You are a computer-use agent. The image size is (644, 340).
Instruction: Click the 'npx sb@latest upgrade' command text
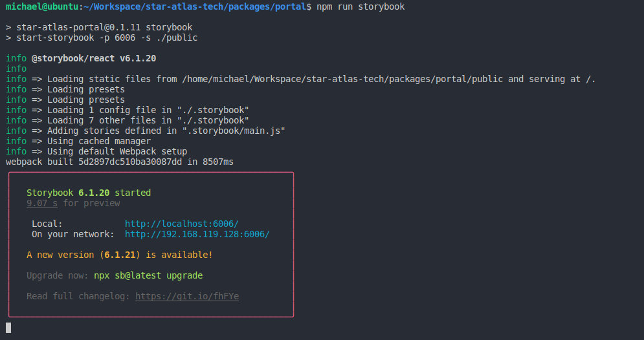[x=148, y=275]
